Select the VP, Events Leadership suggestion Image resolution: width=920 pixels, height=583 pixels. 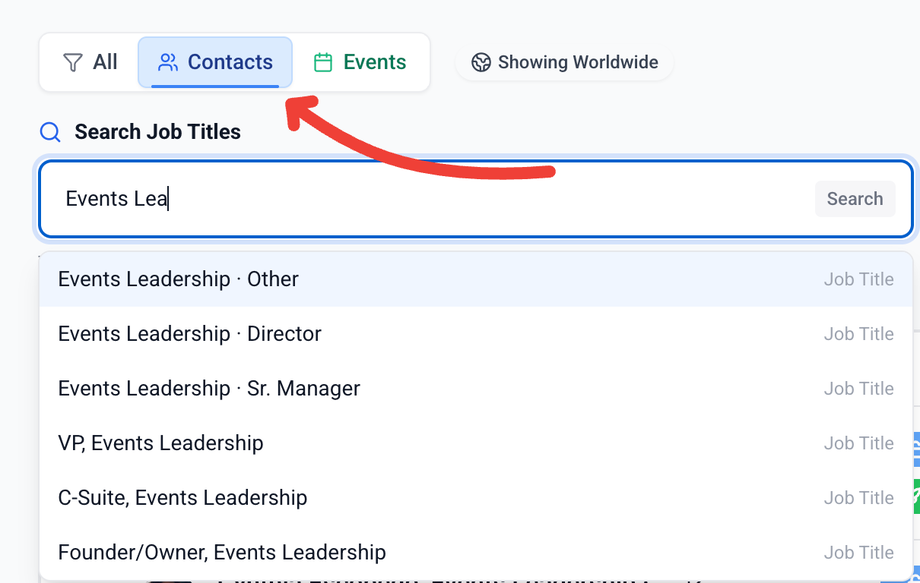pos(161,443)
